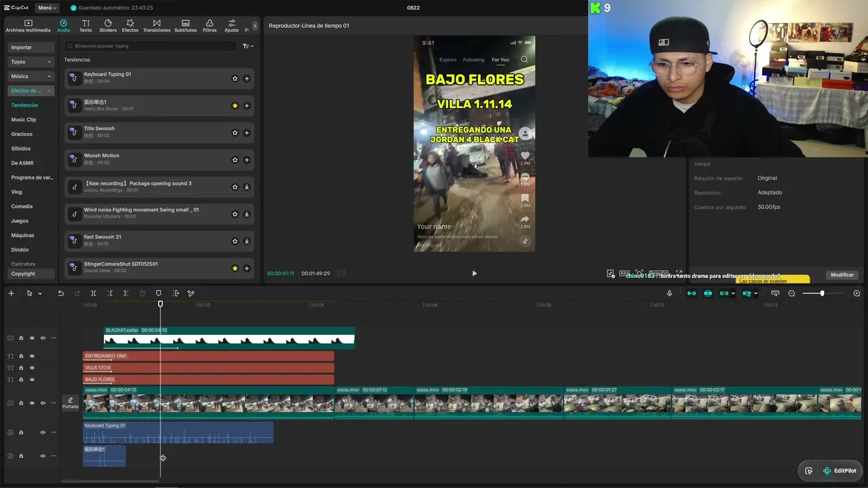Unfavorite the Hertz Box Music sound
The width and height of the screenshot is (868, 488).
pyautogui.click(x=235, y=106)
